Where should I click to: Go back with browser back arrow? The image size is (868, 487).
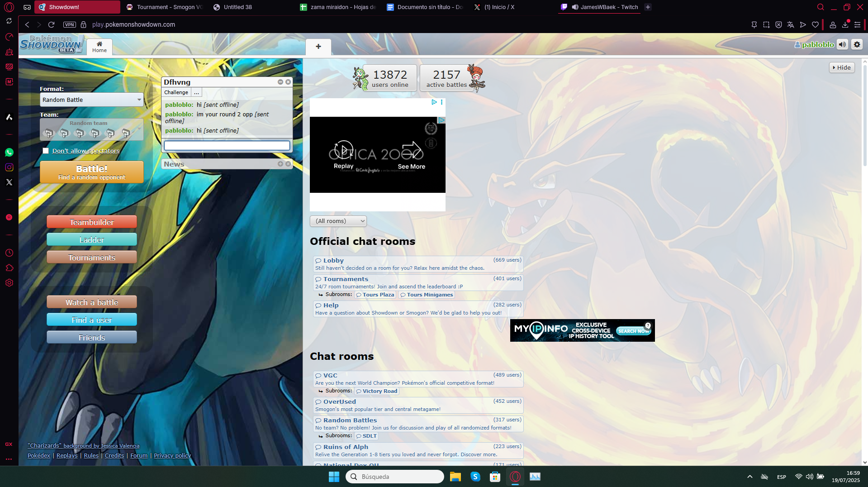[x=27, y=24]
